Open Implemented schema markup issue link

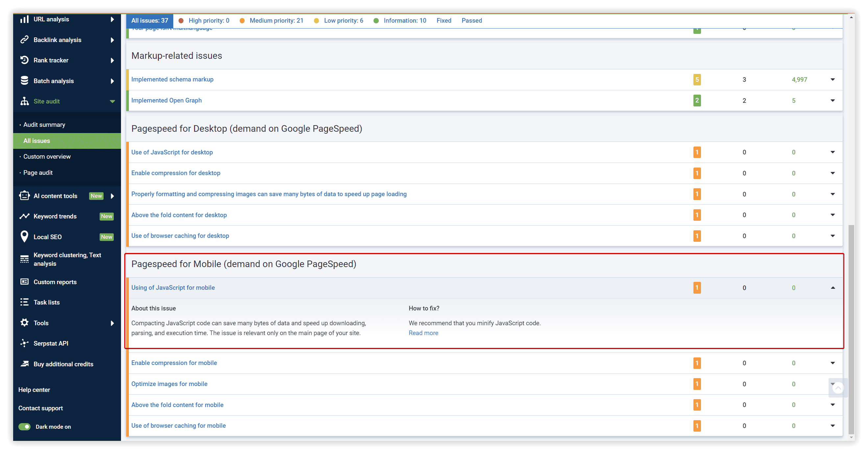coord(172,79)
